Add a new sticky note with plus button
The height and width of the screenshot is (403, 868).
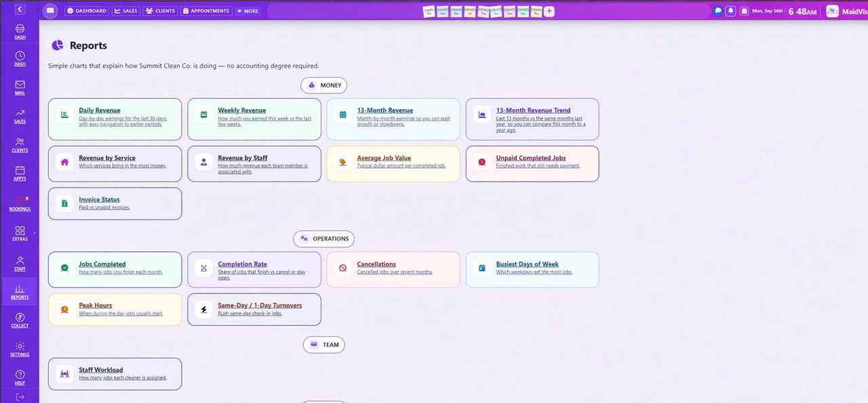(x=549, y=11)
